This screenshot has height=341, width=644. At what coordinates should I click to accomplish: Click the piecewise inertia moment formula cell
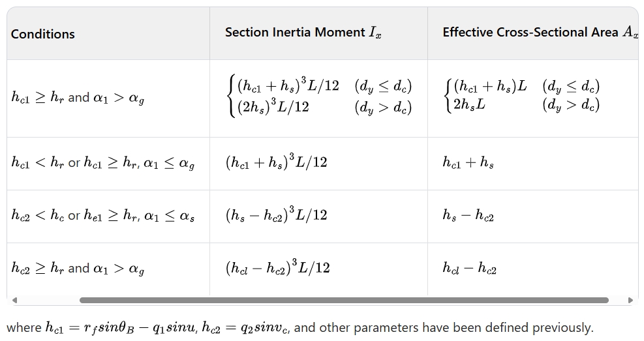tap(318, 97)
